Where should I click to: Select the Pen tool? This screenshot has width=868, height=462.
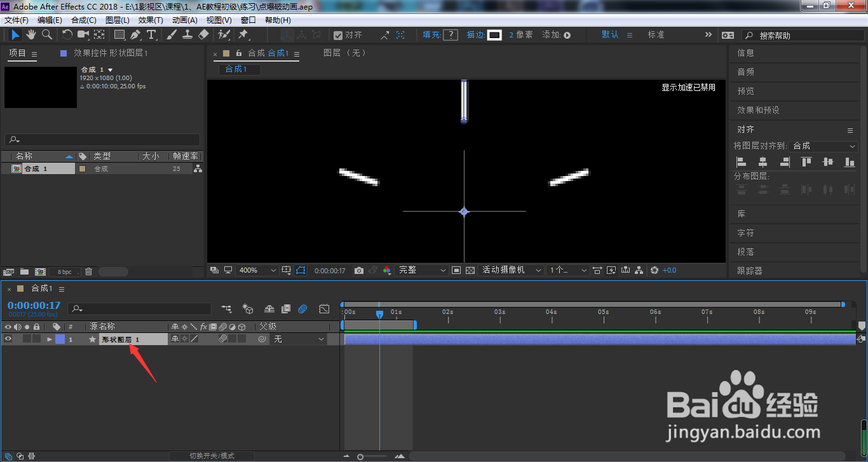point(135,34)
